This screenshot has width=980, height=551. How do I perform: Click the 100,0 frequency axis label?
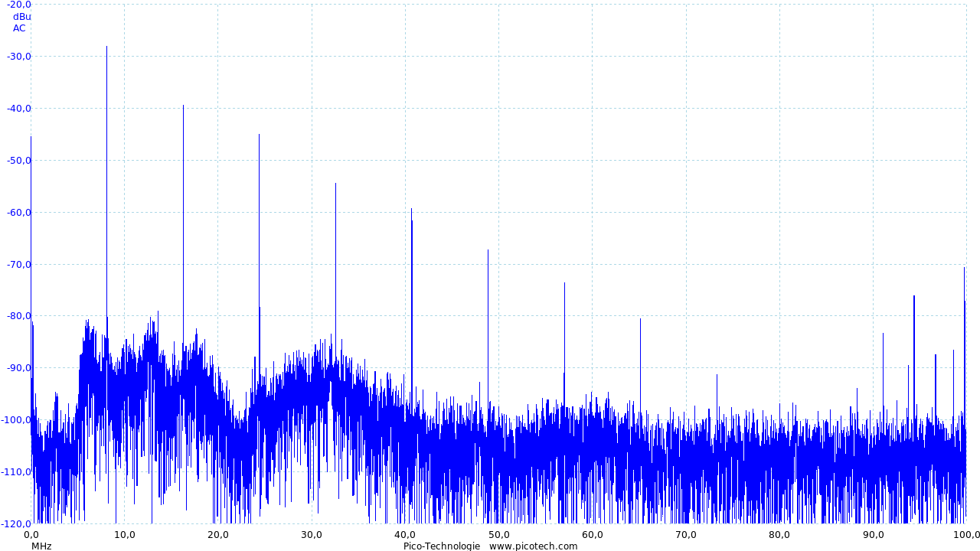(966, 534)
